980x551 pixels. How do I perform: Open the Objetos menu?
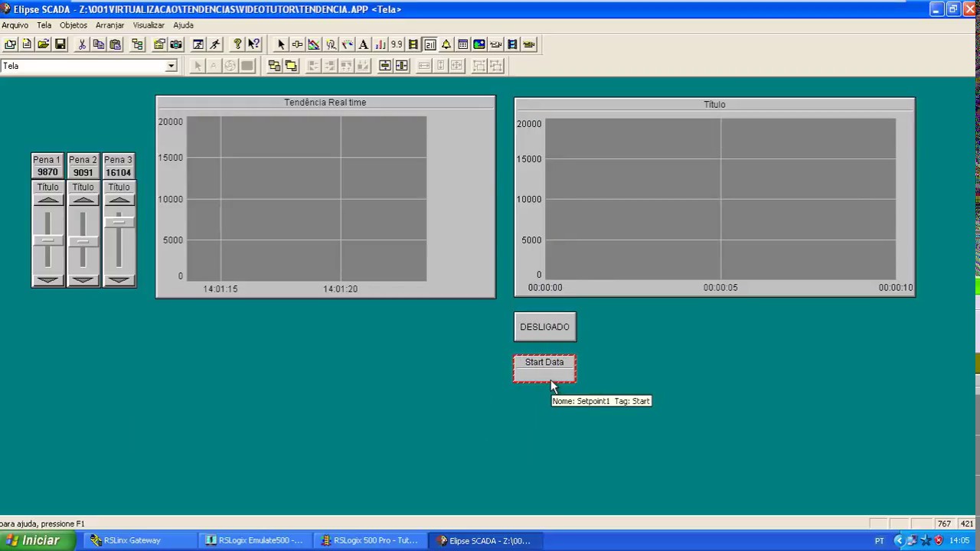73,25
